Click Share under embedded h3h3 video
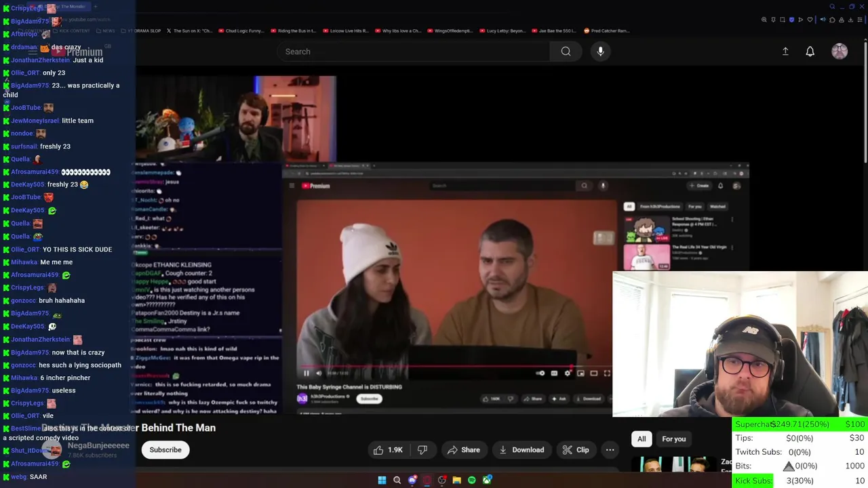This screenshot has width=868, height=488. tap(533, 399)
